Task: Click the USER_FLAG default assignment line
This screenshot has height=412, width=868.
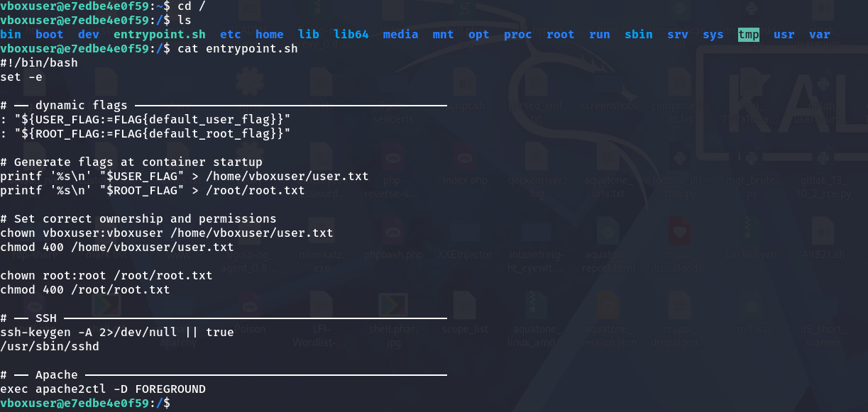Action: point(145,119)
